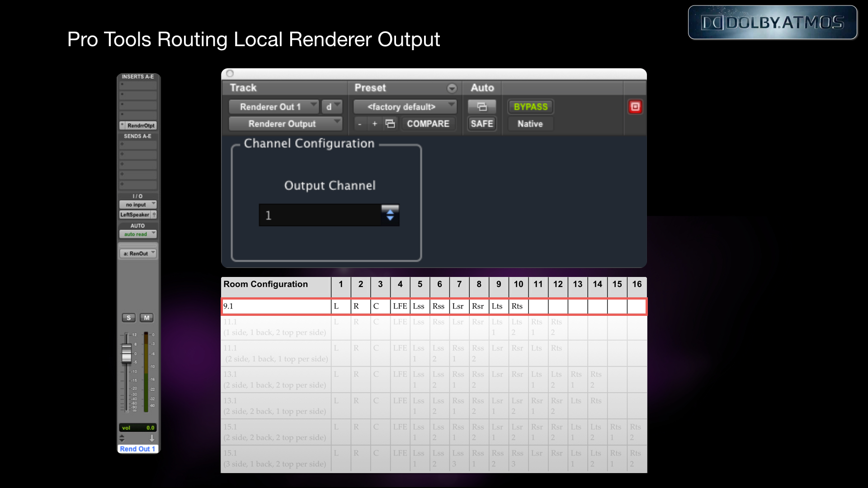Screen dimensions: 868x488
Task: Click the automation enable window icon
Action: [482, 107]
